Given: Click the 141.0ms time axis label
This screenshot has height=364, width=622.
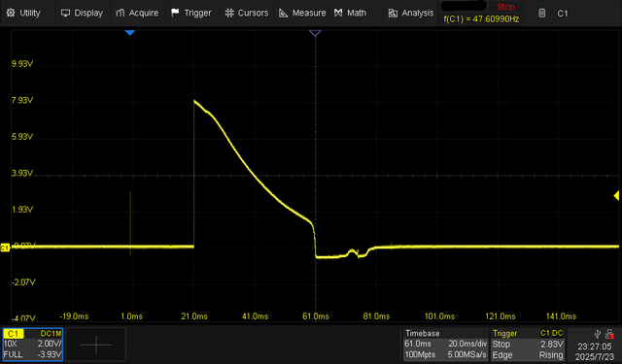Looking at the screenshot, I should point(561,316).
